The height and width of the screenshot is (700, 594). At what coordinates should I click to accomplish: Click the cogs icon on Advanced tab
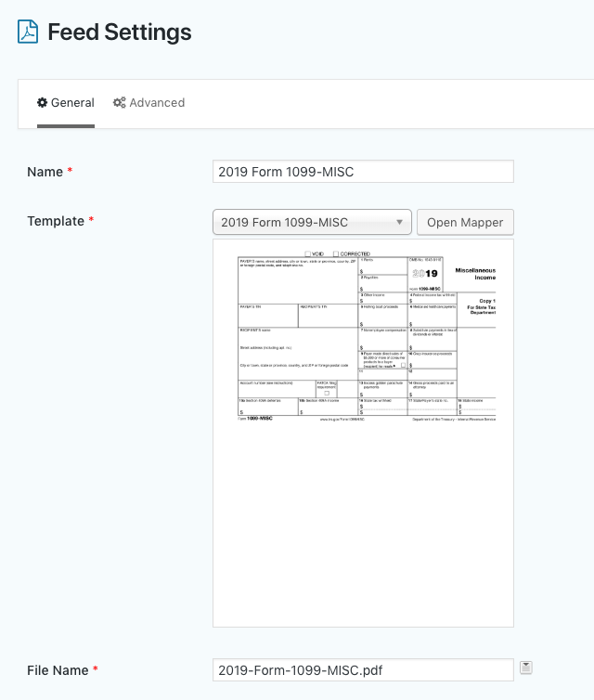119,103
